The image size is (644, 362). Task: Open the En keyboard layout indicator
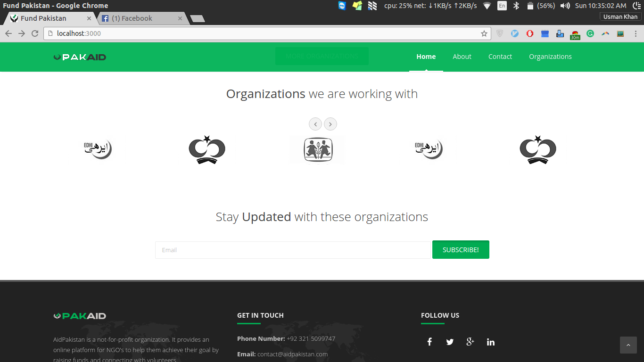[x=502, y=6]
